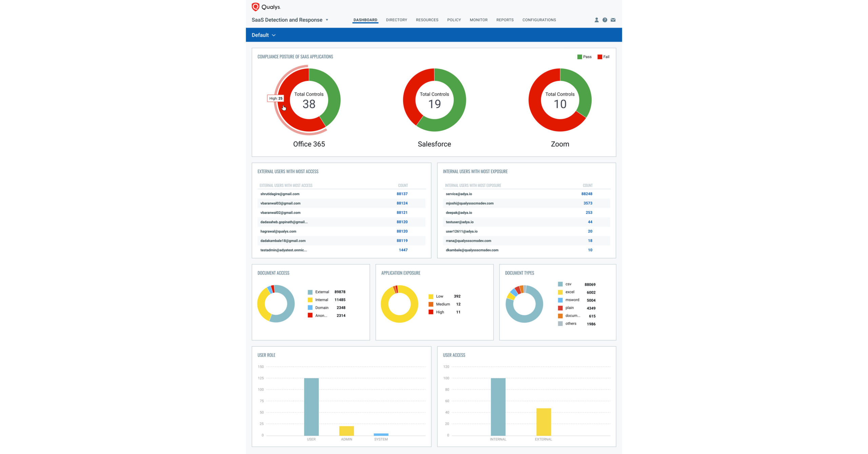The height and width of the screenshot is (454, 868).
Task: Open the Monitor tab
Action: (478, 20)
